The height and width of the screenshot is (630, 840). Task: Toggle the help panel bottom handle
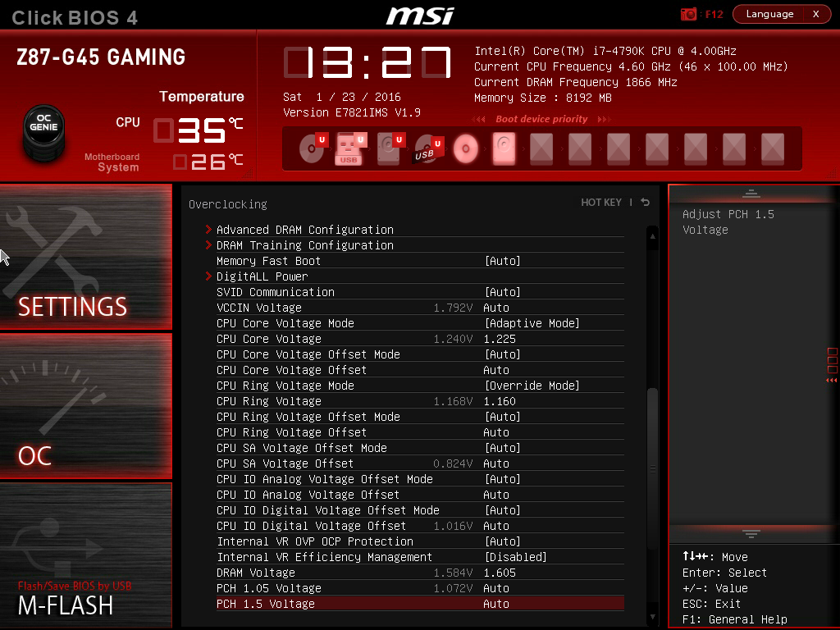[x=751, y=533]
